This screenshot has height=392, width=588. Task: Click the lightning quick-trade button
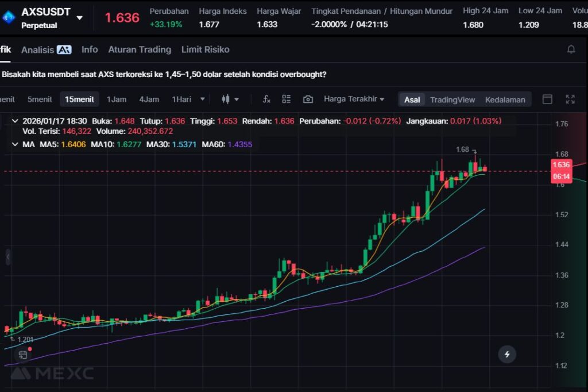pos(507,354)
